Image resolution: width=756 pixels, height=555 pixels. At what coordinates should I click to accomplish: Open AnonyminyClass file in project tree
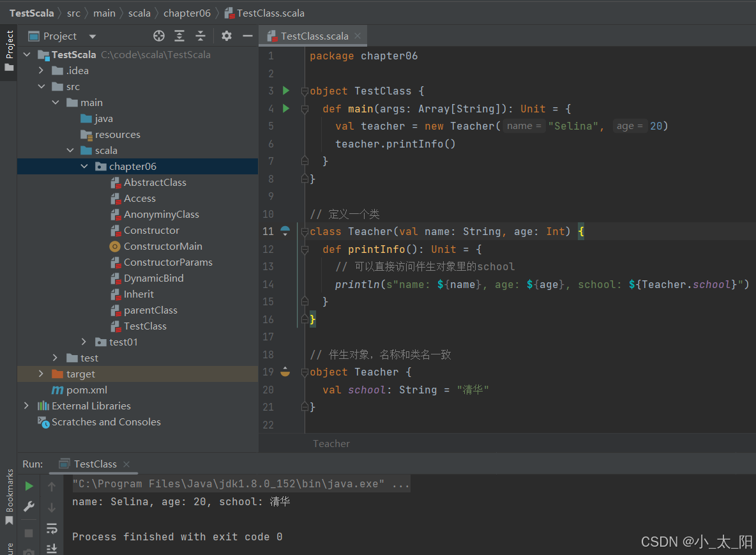tap(155, 214)
